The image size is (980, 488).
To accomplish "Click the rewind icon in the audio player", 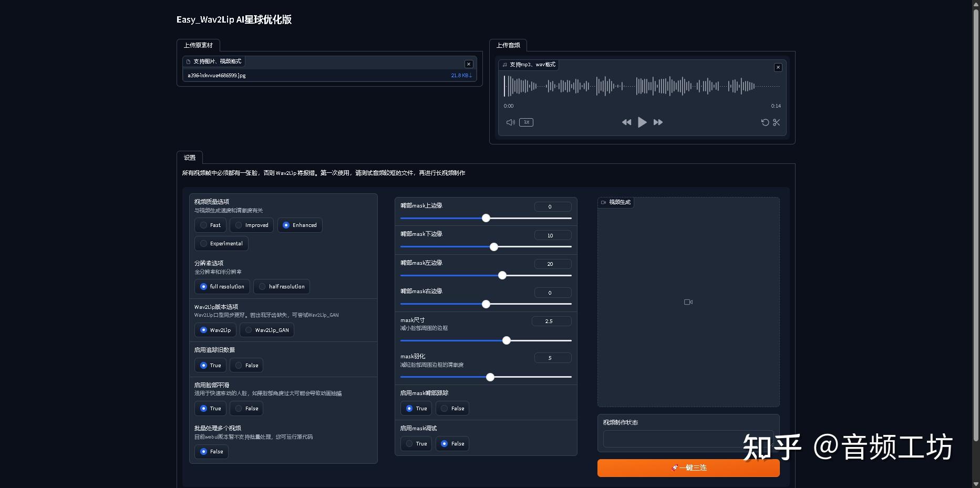I will [x=626, y=122].
